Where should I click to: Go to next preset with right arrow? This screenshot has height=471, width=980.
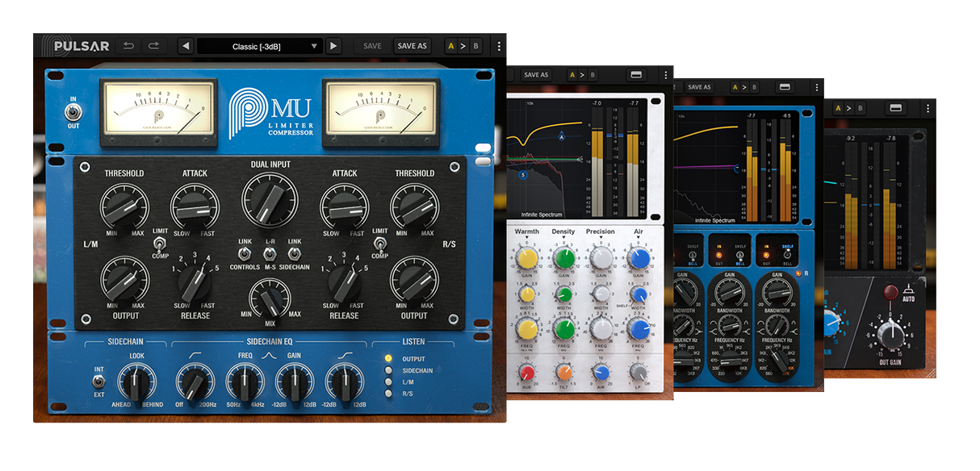tap(333, 46)
